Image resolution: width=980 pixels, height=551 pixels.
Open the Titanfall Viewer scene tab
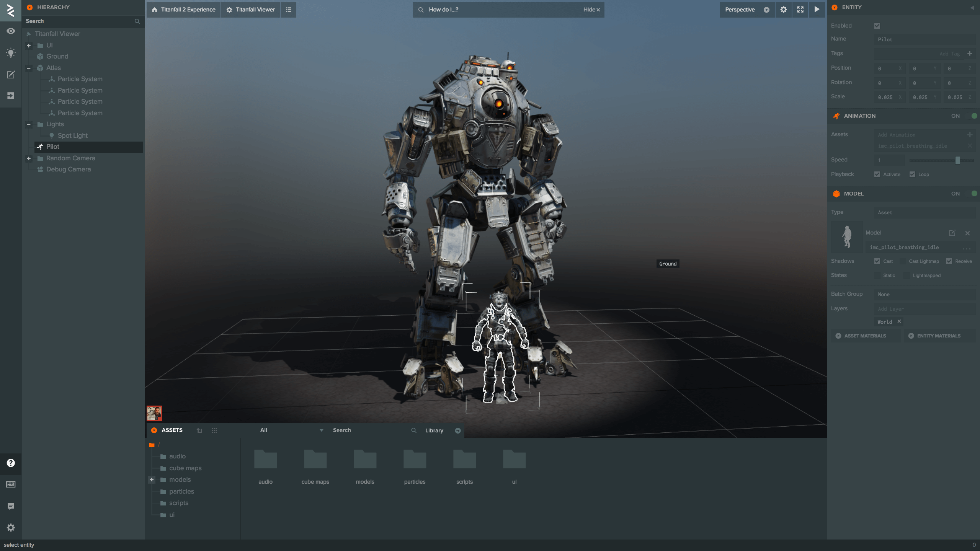251,10
